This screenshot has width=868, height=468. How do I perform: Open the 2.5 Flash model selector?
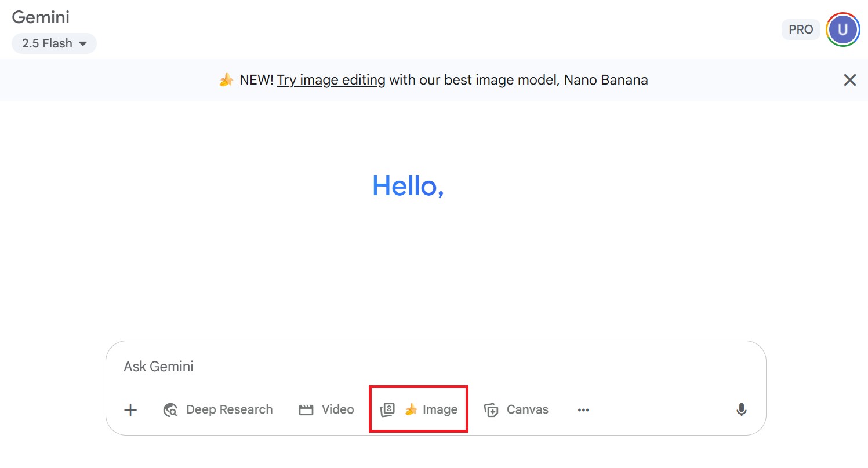click(54, 43)
